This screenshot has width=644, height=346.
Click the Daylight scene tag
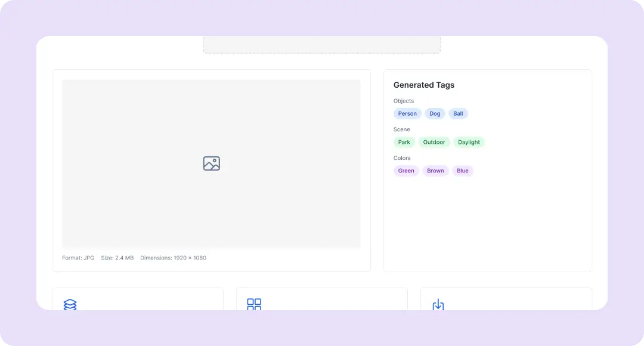click(x=469, y=142)
